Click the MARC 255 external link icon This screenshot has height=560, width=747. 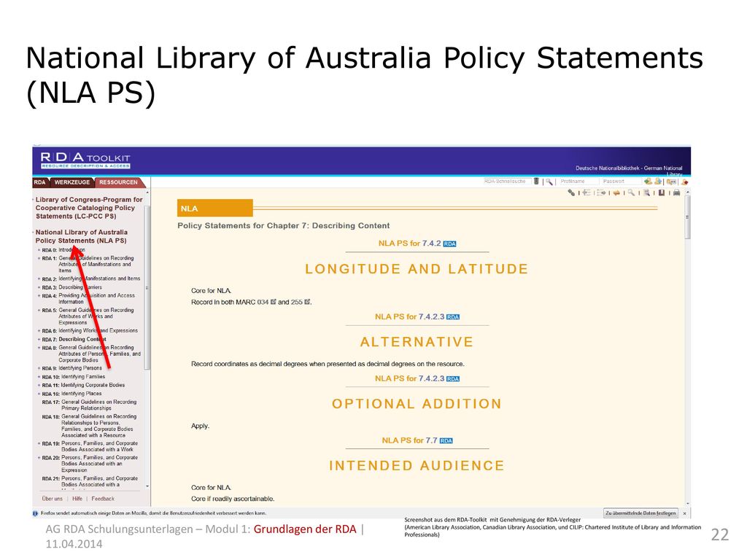point(307,301)
